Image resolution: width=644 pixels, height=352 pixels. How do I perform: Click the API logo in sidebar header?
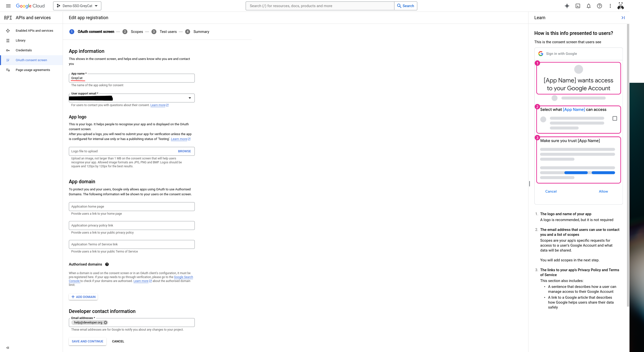click(8, 17)
